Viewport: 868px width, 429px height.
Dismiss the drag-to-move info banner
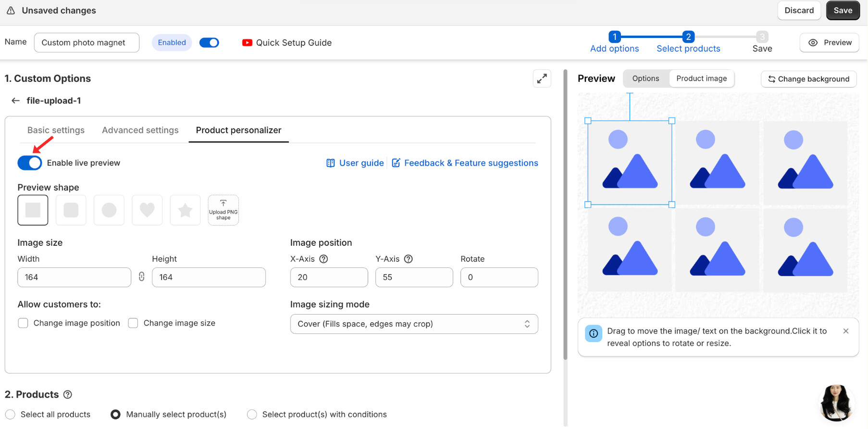click(846, 331)
